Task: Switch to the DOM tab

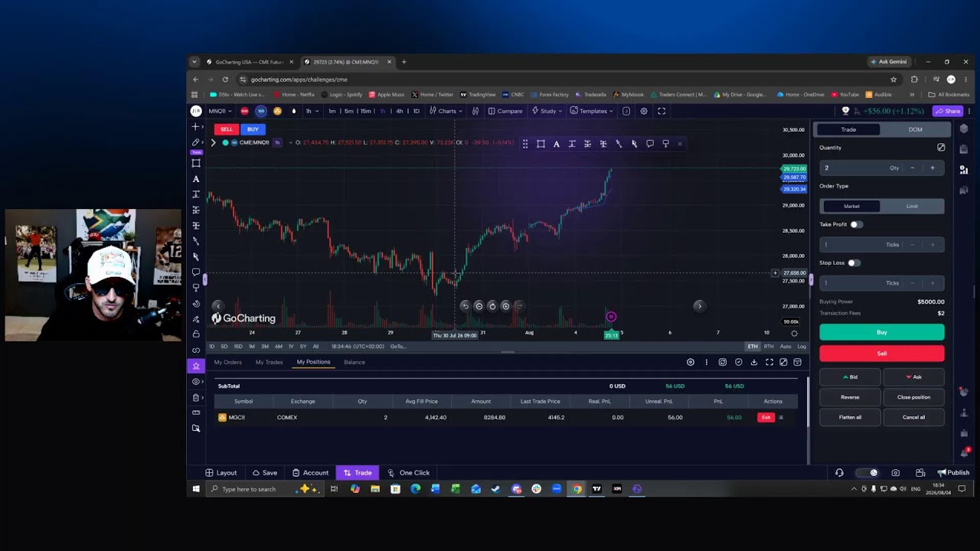Action: click(x=915, y=129)
